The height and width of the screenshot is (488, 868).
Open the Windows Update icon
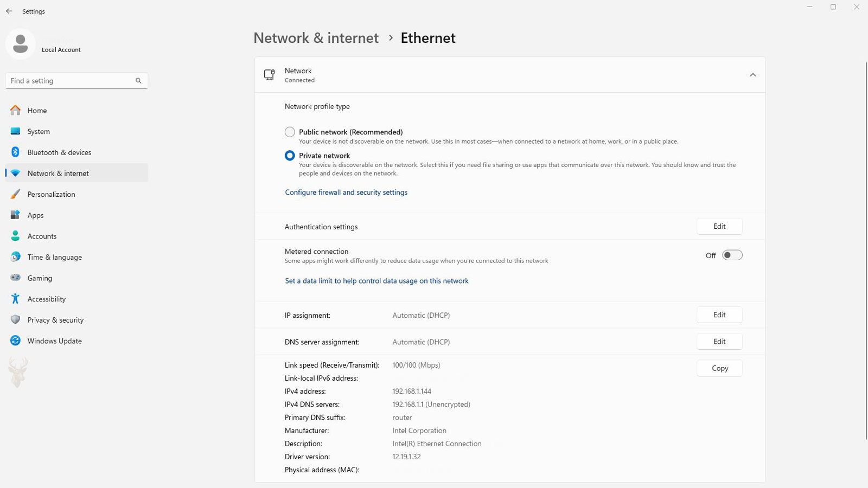click(15, 341)
